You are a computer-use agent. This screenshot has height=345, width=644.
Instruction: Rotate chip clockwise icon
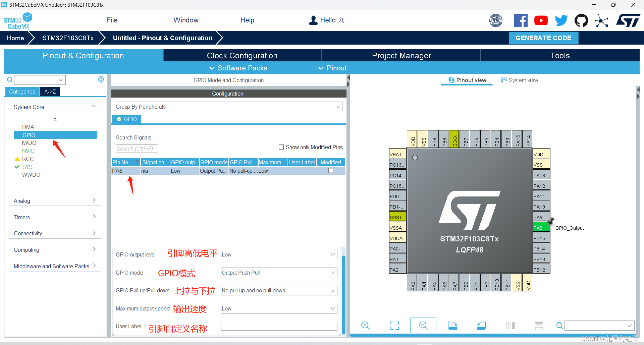pyautogui.click(x=452, y=326)
